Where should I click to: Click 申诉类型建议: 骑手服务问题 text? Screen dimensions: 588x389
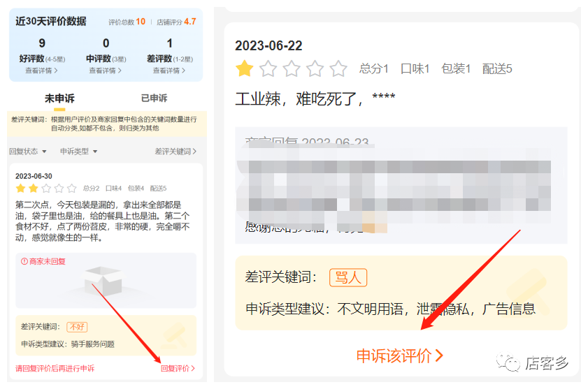[68, 344]
